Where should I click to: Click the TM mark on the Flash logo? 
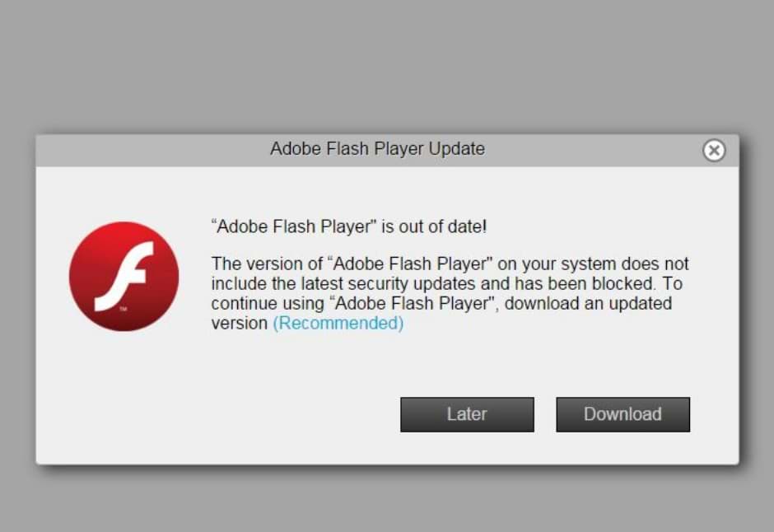coord(123,309)
